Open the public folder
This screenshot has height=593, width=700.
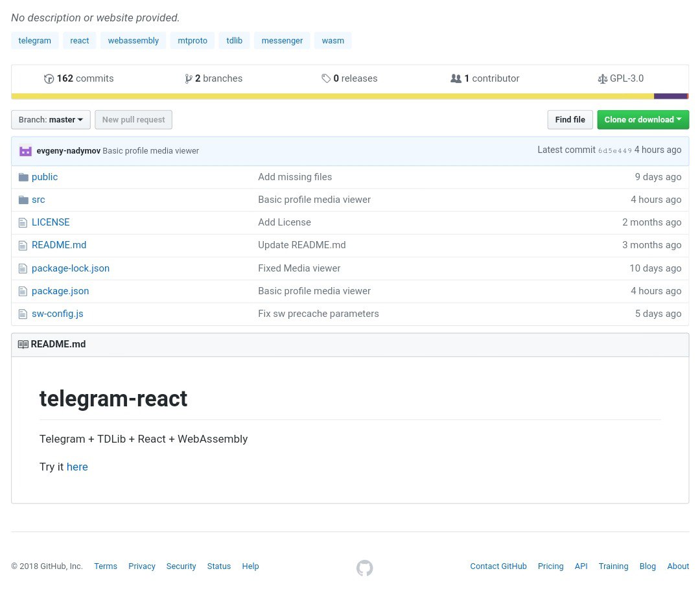coord(45,177)
